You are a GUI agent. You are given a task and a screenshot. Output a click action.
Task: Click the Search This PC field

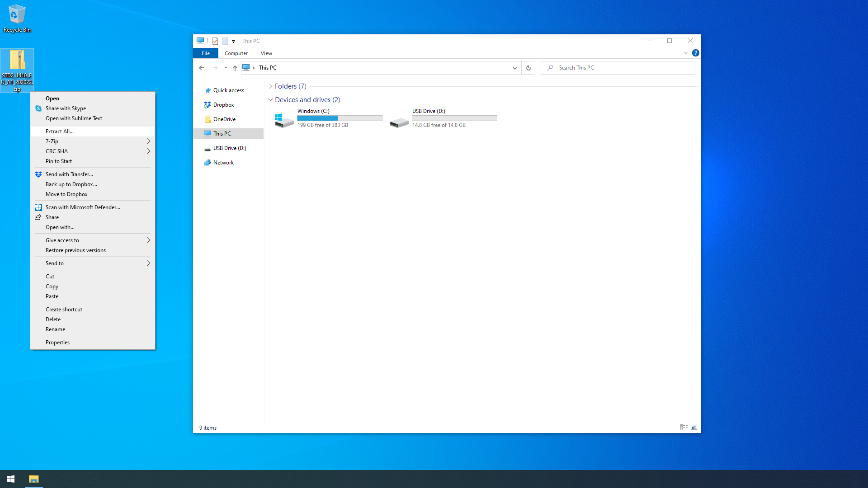[618, 68]
